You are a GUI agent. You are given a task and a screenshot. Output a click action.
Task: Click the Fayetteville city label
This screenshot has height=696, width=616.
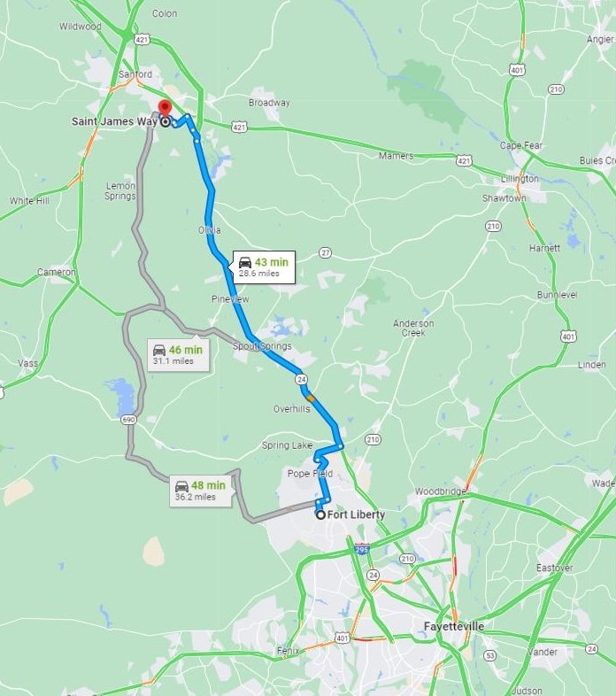click(x=453, y=626)
